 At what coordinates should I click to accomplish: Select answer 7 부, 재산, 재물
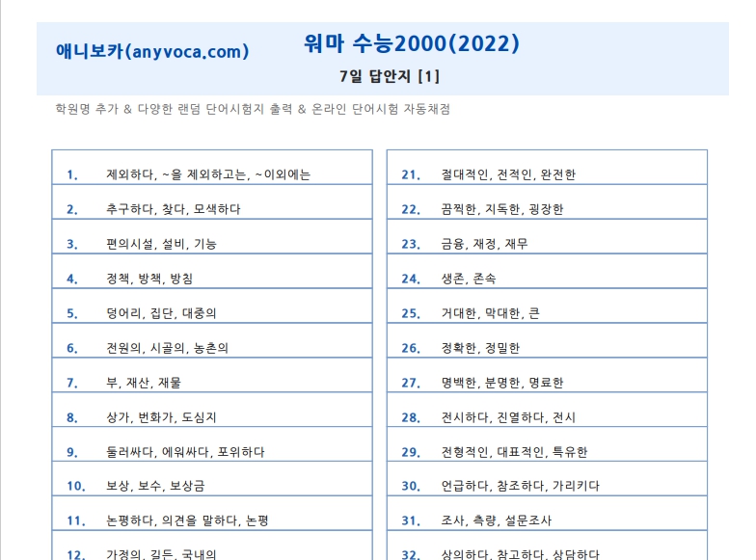144,383
